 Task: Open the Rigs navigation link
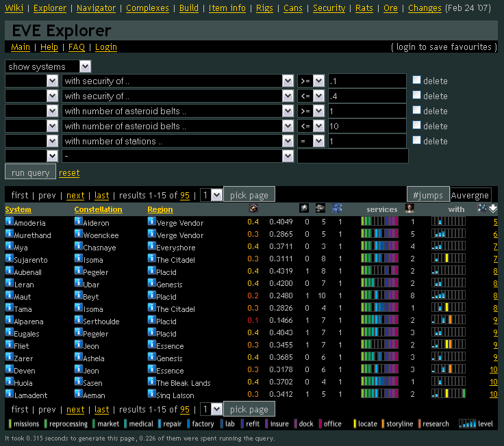(264, 8)
